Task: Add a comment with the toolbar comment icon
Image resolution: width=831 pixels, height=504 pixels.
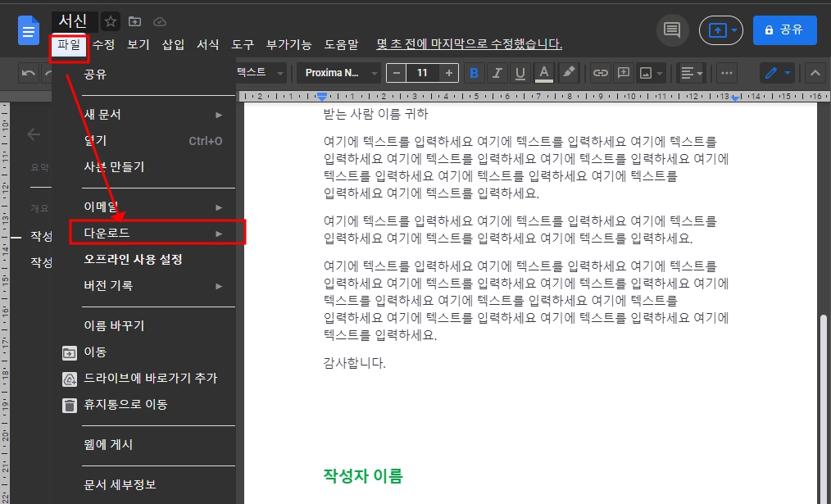Action: [623, 73]
